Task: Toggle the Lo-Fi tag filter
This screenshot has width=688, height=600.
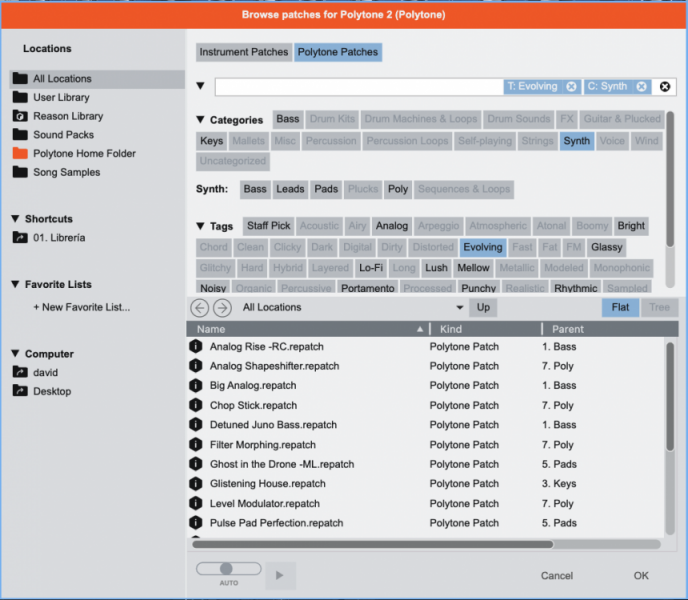Action: pyautogui.click(x=371, y=268)
